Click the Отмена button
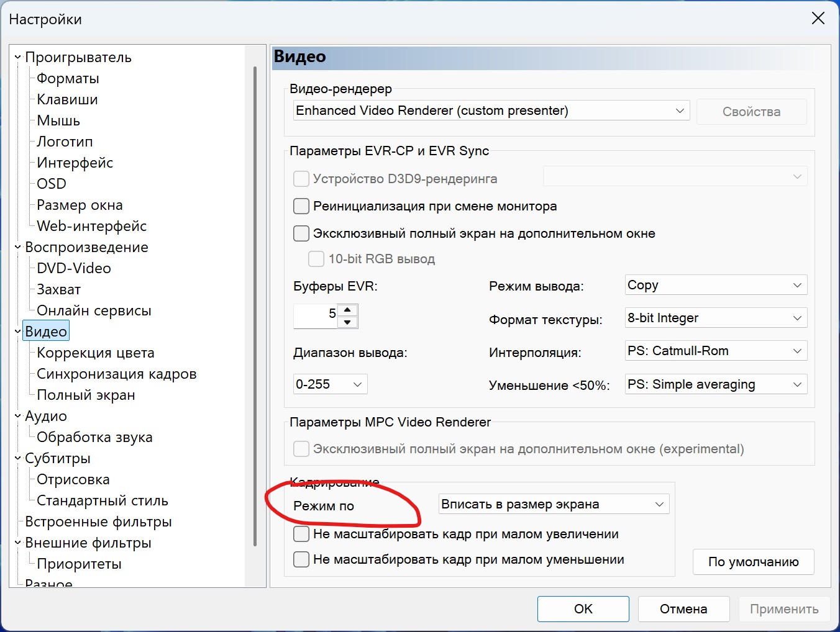This screenshot has width=840, height=632. tap(683, 609)
